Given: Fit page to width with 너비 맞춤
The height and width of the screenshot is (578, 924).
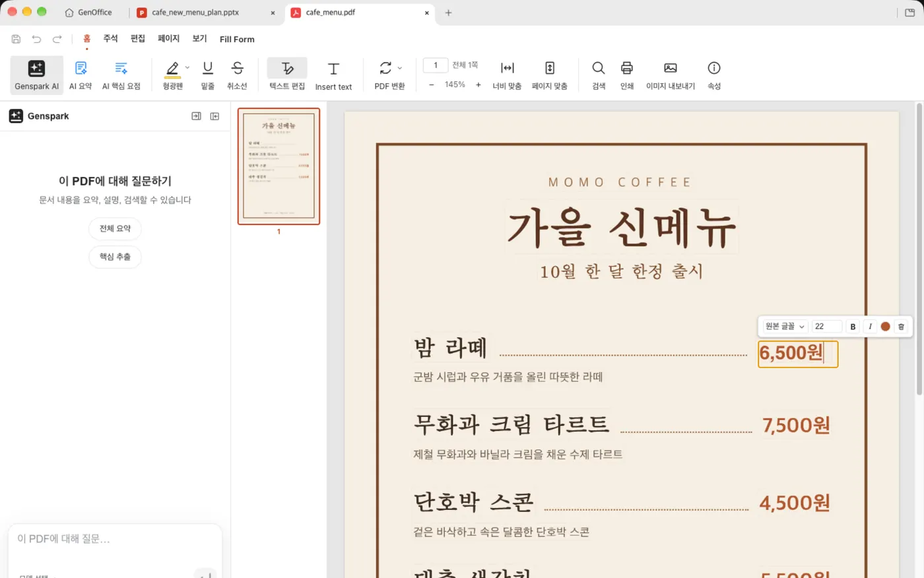Looking at the screenshot, I should tap(507, 75).
